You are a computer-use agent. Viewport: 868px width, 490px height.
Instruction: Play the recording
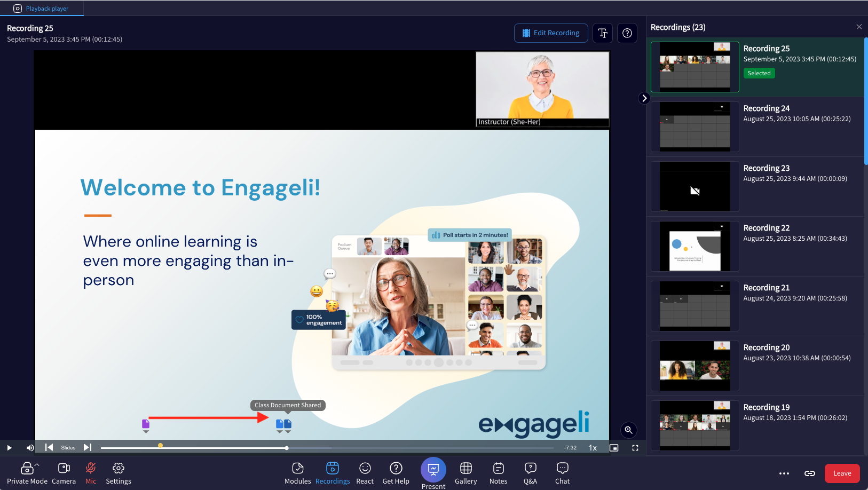(x=9, y=448)
